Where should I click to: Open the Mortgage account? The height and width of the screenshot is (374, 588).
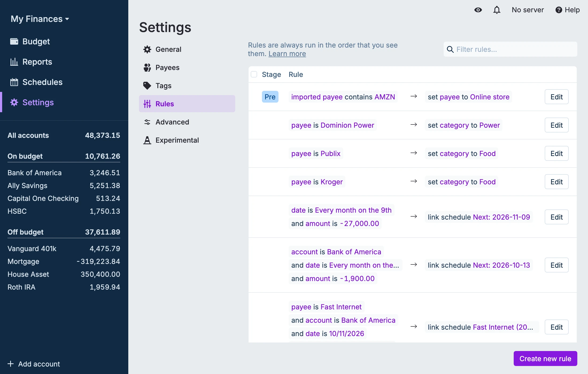pyautogui.click(x=64, y=262)
